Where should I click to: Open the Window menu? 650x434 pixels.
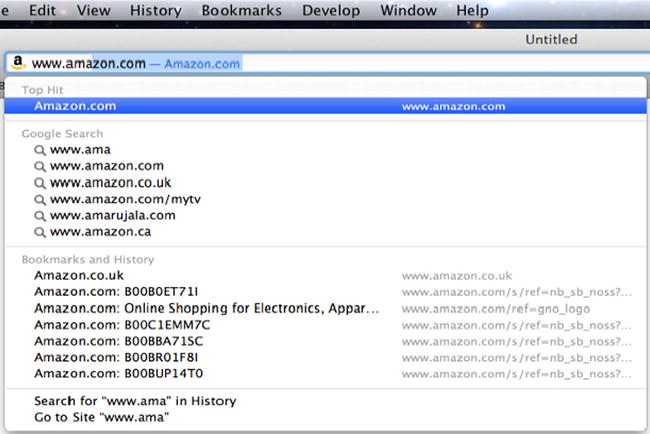408,10
